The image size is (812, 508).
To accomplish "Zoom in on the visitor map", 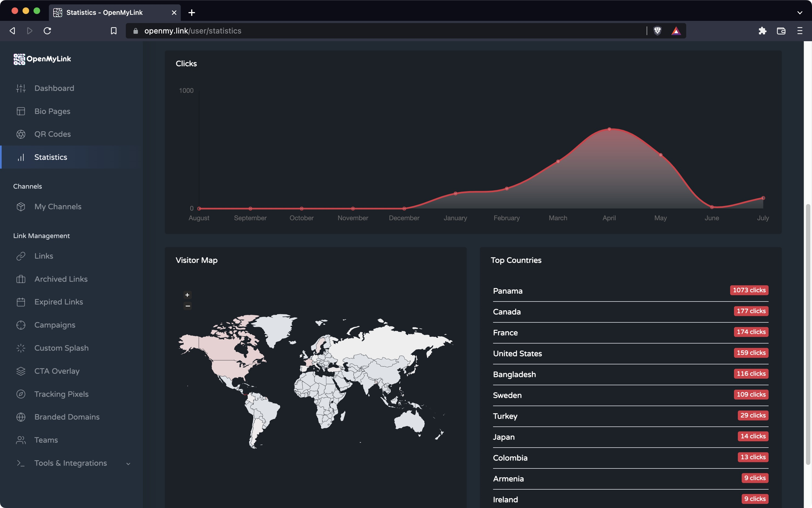I will 188,295.
